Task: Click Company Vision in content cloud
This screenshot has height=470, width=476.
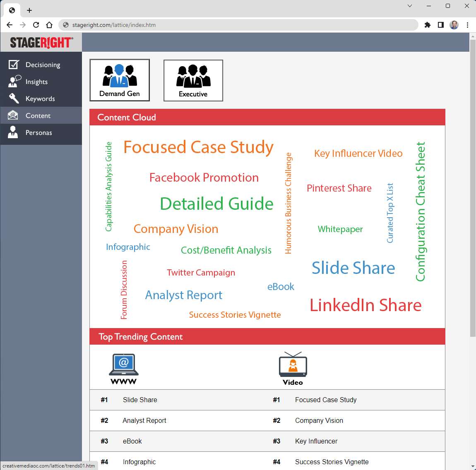Action: coord(176,229)
